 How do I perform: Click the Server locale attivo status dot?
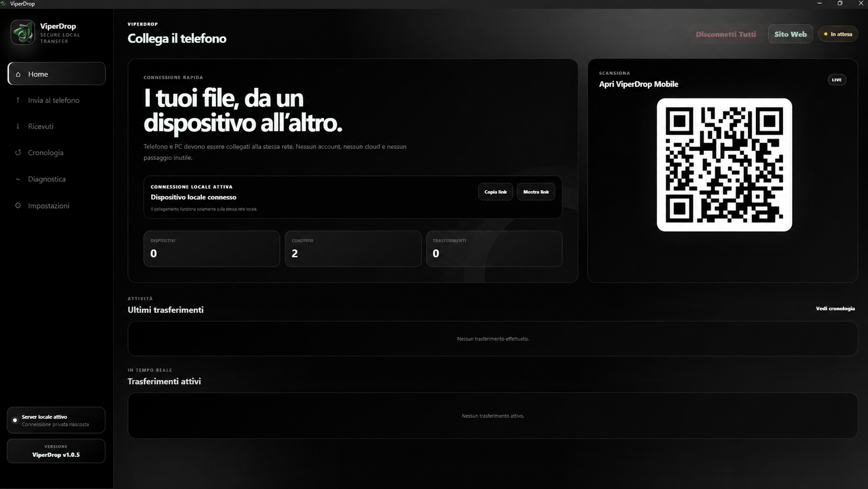(15, 420)
